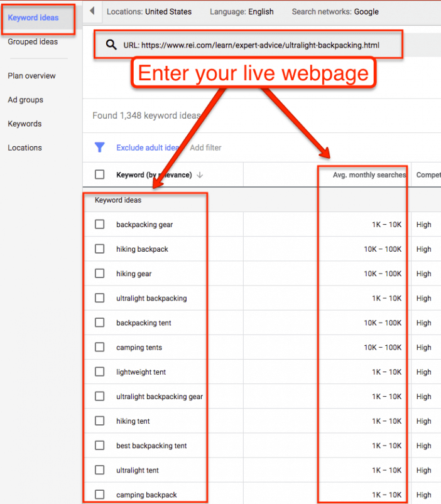Sort by Keyword (by relevance) header

154,175
